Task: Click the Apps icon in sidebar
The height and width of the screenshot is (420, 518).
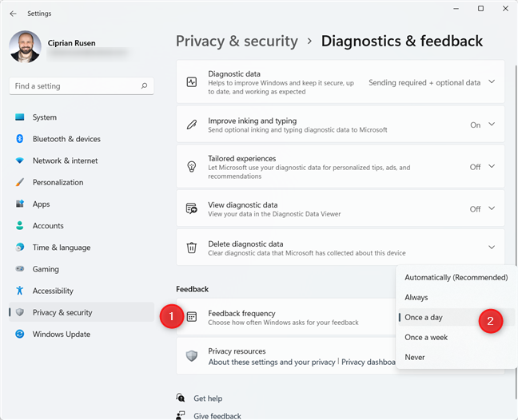Action: click(20, 204)
